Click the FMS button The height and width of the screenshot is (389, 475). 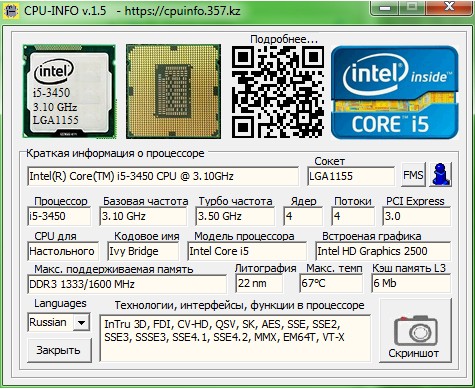pos(413,175)
